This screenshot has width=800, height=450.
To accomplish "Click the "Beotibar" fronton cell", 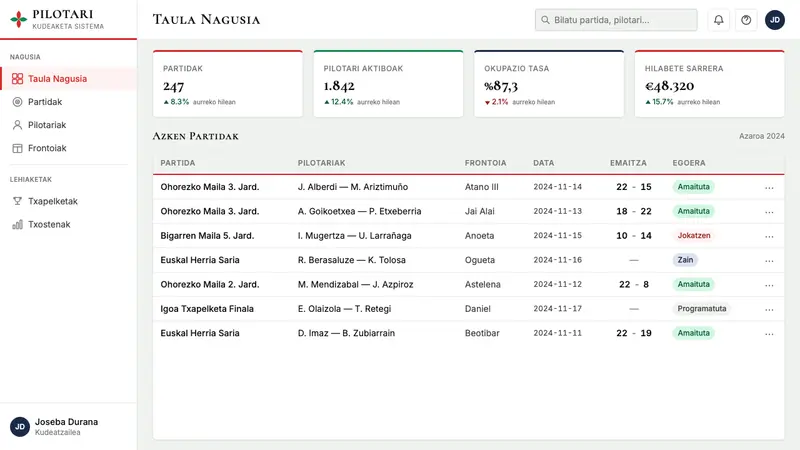I will tap(482, 333).
